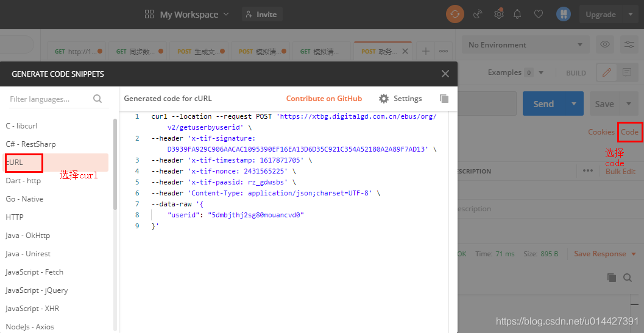This screenshot has height=333, width=644.
Task: Click the blue Send button
Action: coord(544,103)
